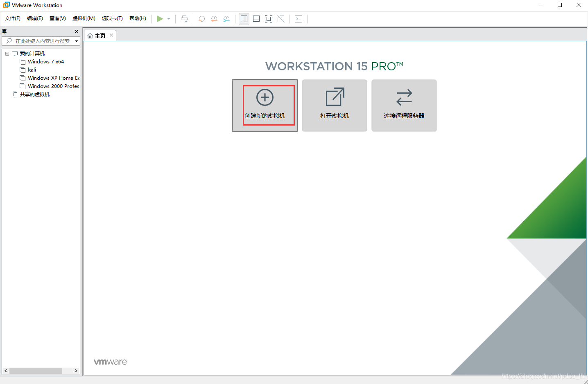Close the 库 library panel
Screen dimensions: 588x384
coord(77,31)
